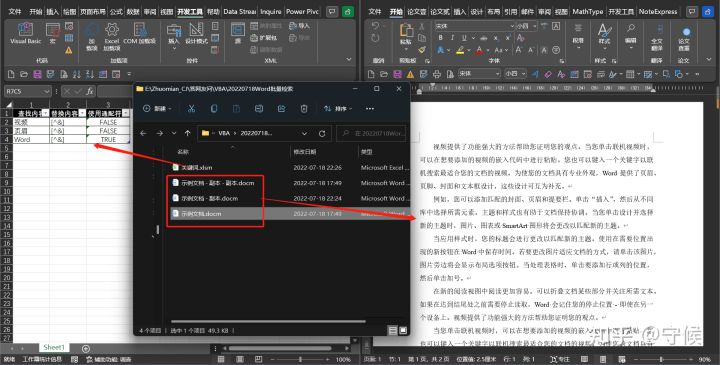Open the See more (…) menu in File Explorer
The height and width of the screenshot is (365, 720).
point(370,109)
